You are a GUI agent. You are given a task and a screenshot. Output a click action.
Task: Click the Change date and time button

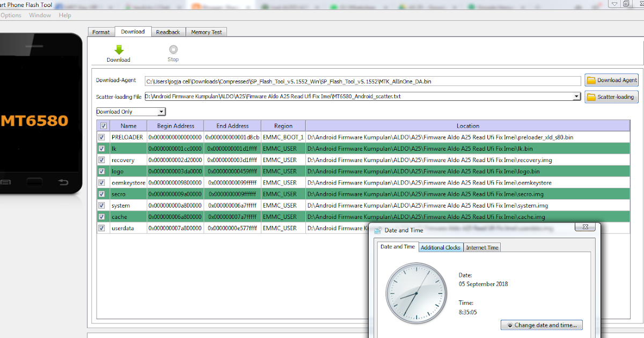[x=541, y=325]
